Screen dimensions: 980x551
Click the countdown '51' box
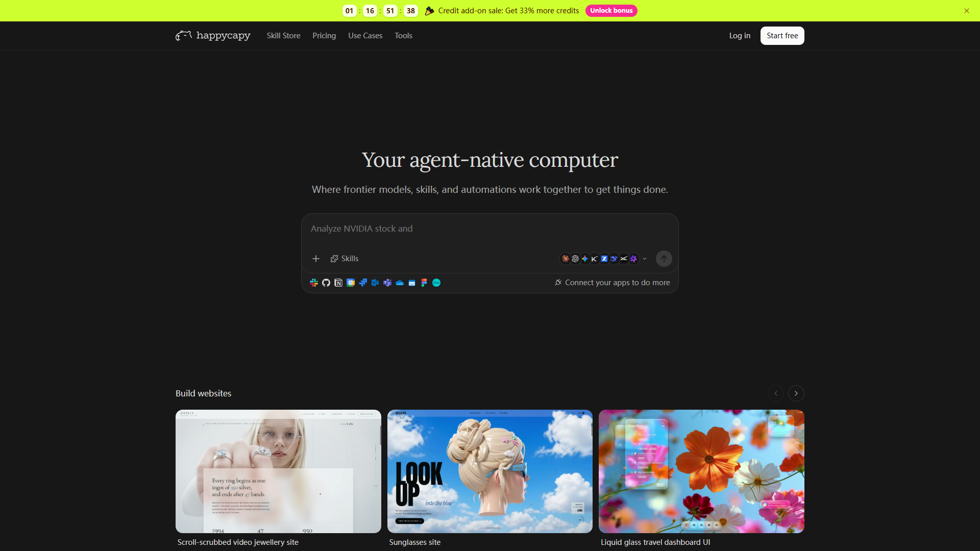point(390,11)
